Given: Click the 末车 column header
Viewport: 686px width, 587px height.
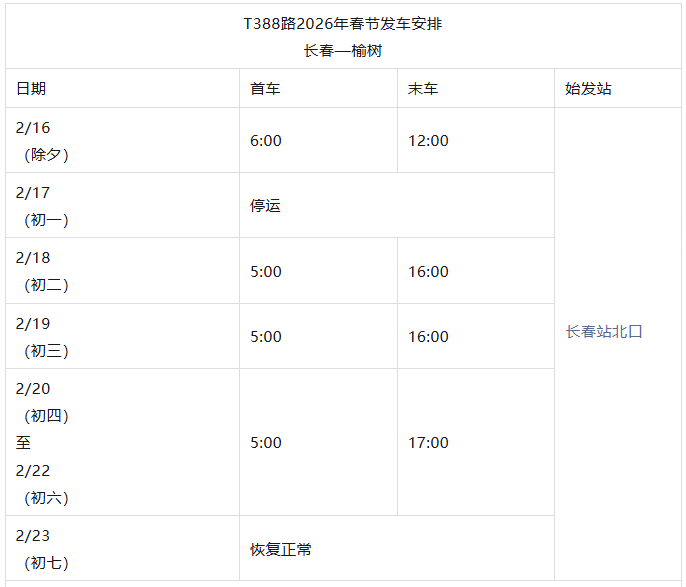Looking at the screenshot, I should [x=423, y=88].
